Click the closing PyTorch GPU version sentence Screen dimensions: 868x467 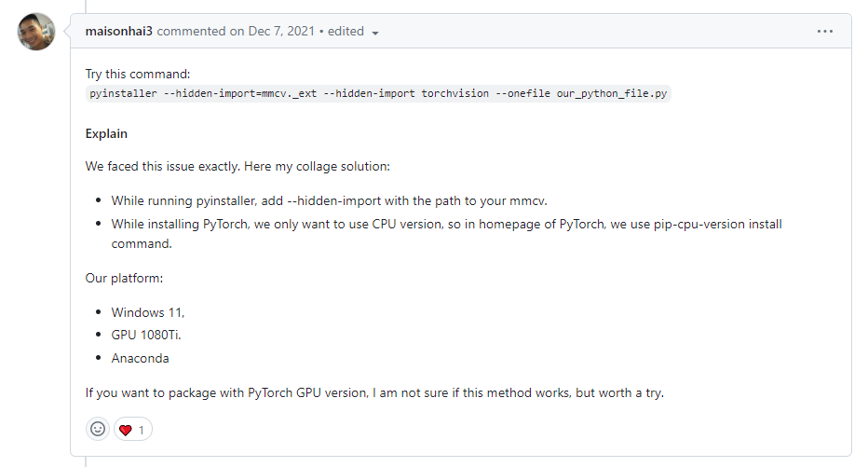click(x=374, y=392)
